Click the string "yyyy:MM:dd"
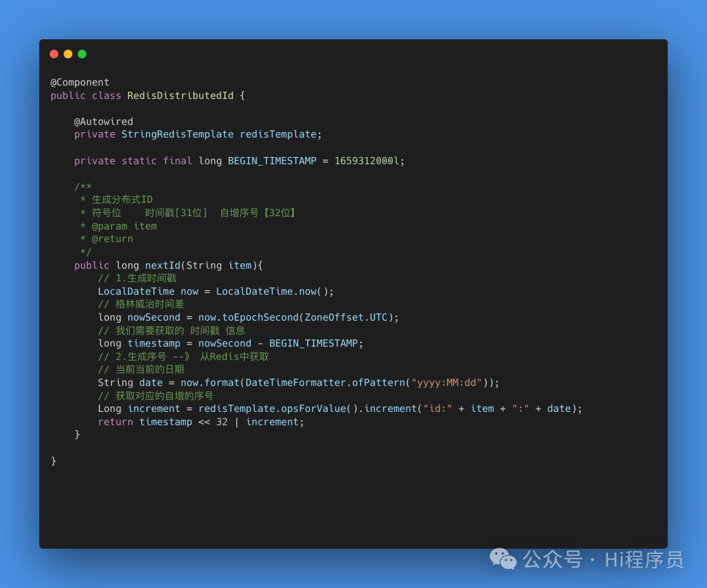This screenshot has width=707, height=588. tap(446, 383)
